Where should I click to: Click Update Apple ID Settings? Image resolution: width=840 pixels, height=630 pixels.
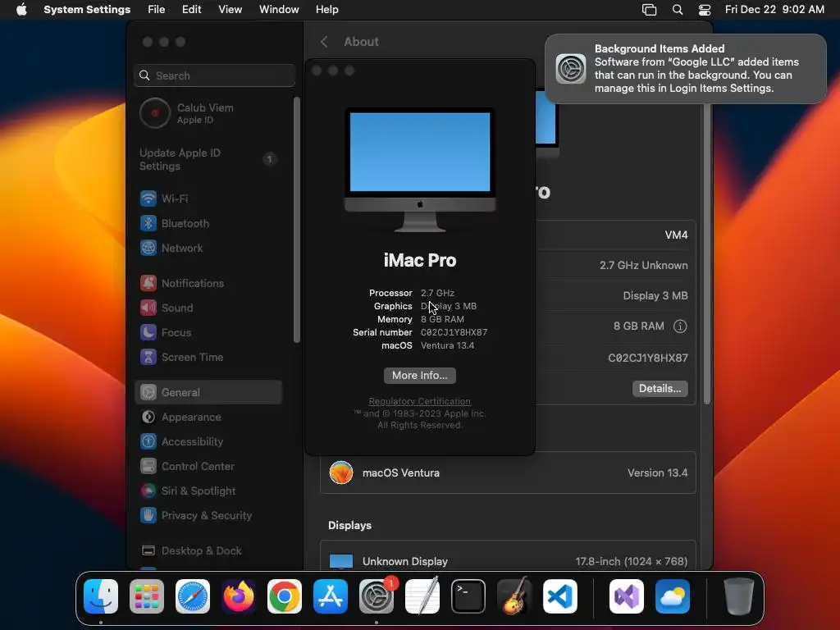[x=208, y=159]
